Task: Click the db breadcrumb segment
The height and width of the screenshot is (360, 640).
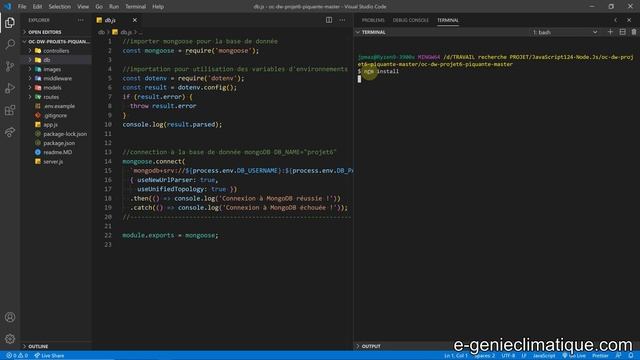Action: [101, 32]
